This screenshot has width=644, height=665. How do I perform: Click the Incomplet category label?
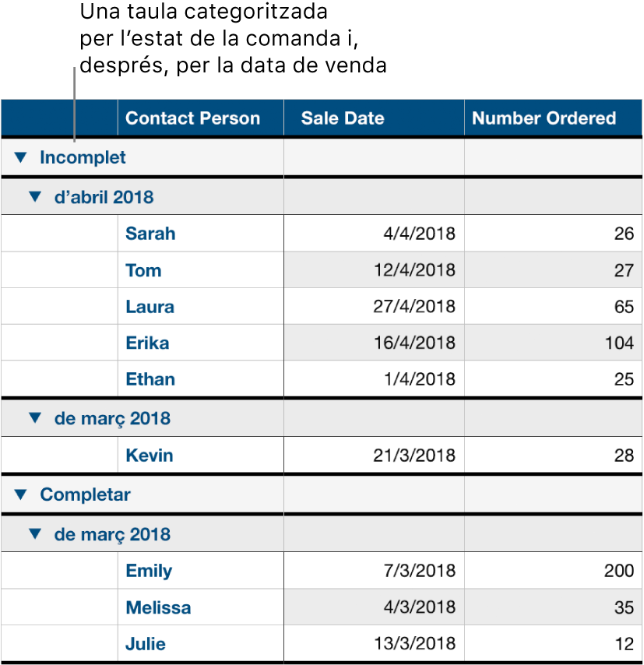pyautogui.click(x=83, y=157)
